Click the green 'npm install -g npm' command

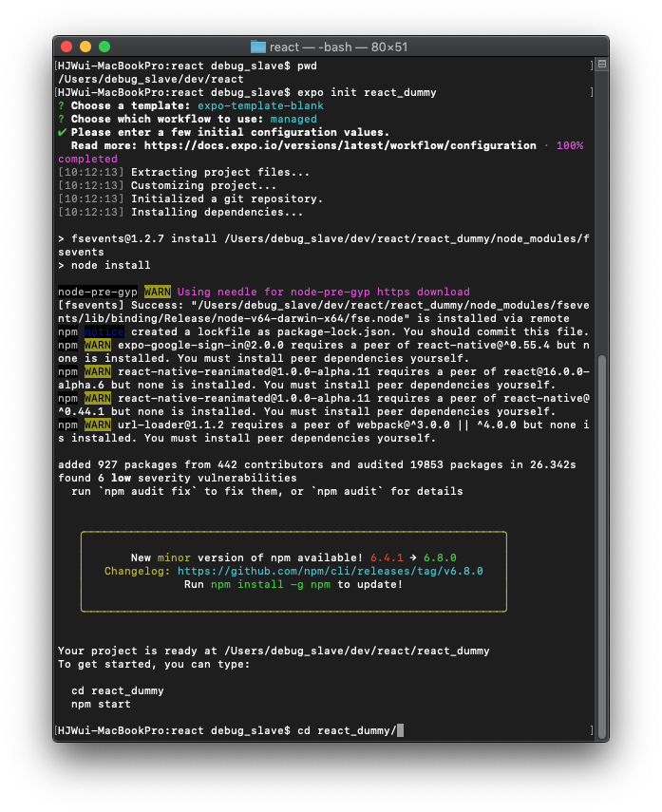271,584
